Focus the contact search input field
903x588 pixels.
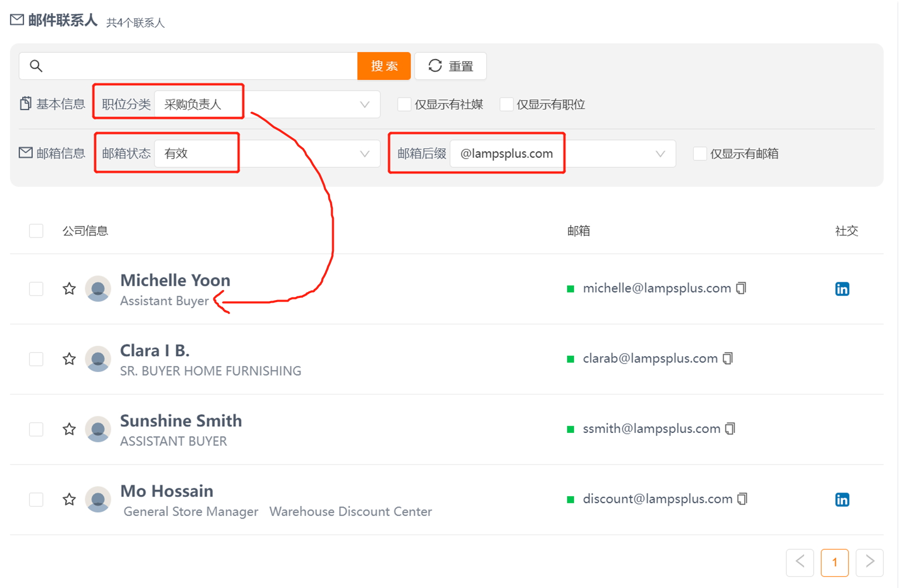tap(188, 66)
